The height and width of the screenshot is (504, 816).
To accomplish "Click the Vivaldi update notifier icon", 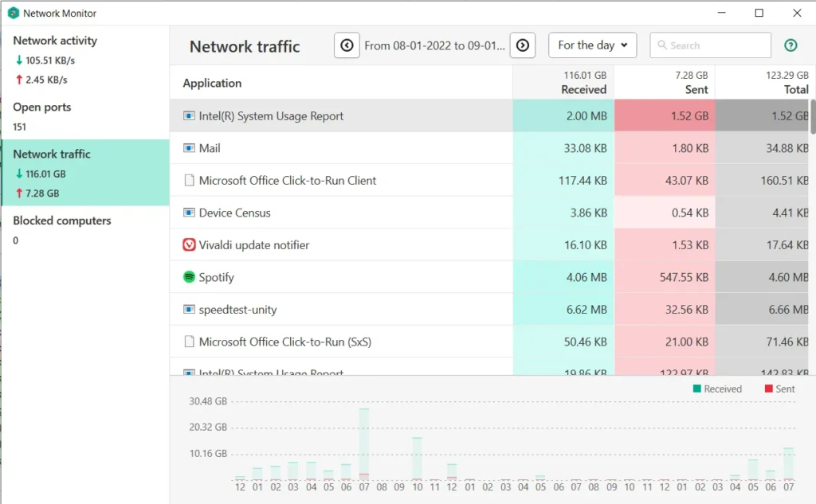I will pyautogui.click(x=189, y=244).
